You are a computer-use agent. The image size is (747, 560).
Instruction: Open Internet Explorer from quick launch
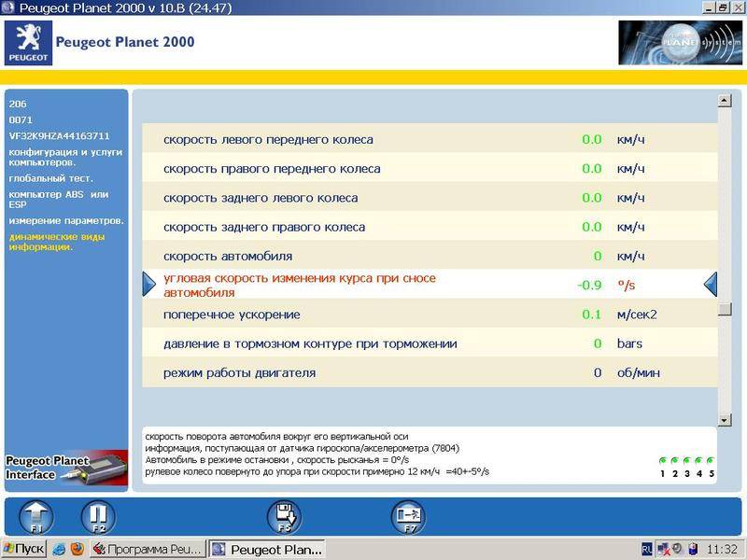[60, 549]
